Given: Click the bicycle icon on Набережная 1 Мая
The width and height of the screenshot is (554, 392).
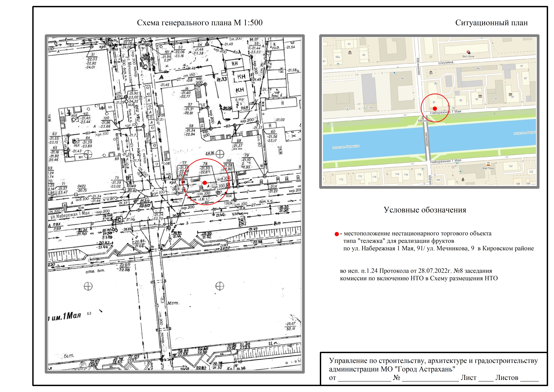Looking at the screenshot, I should tap(454, 108).
